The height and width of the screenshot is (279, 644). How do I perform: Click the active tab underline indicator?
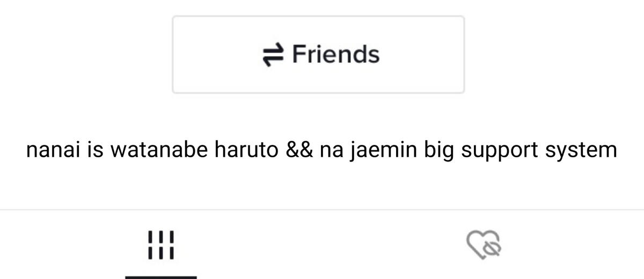pos(161,277)
